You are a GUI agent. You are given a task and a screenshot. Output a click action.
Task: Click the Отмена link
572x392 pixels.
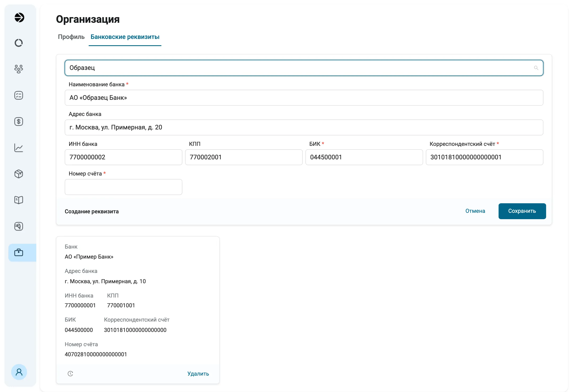(x=475, y=211)
